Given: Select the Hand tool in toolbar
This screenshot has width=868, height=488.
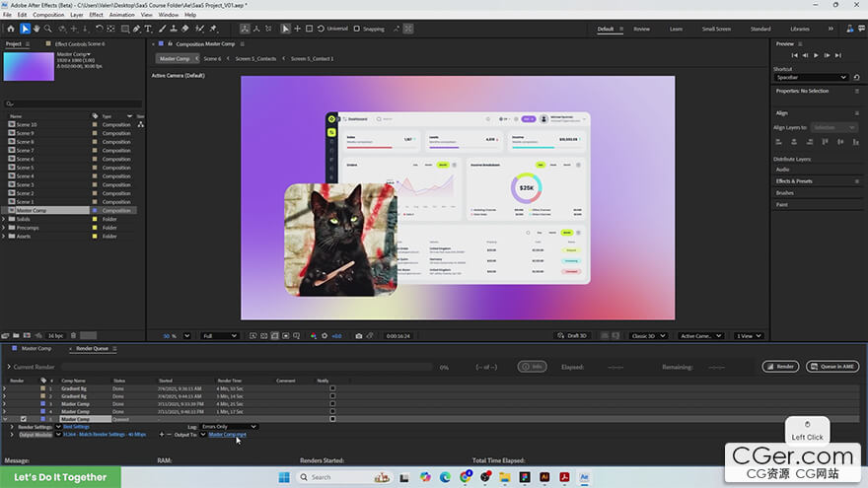Looking at the screenshot, I should [x=37, y=29].
